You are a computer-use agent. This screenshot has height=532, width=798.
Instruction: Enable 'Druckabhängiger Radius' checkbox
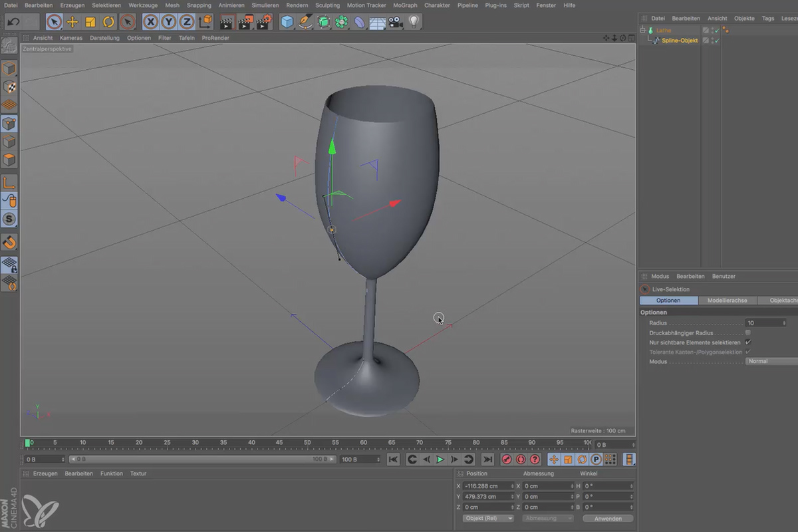pos(748,332)
